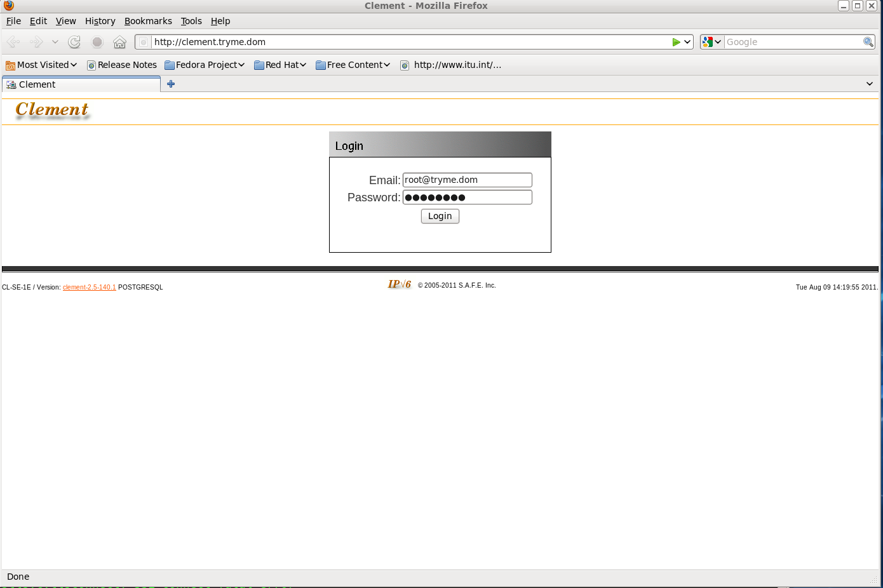This screenshot has width=883, height=588.
Task: Expand the Most Visited bookmarks dropdown
Action: (x=41, y=65)
